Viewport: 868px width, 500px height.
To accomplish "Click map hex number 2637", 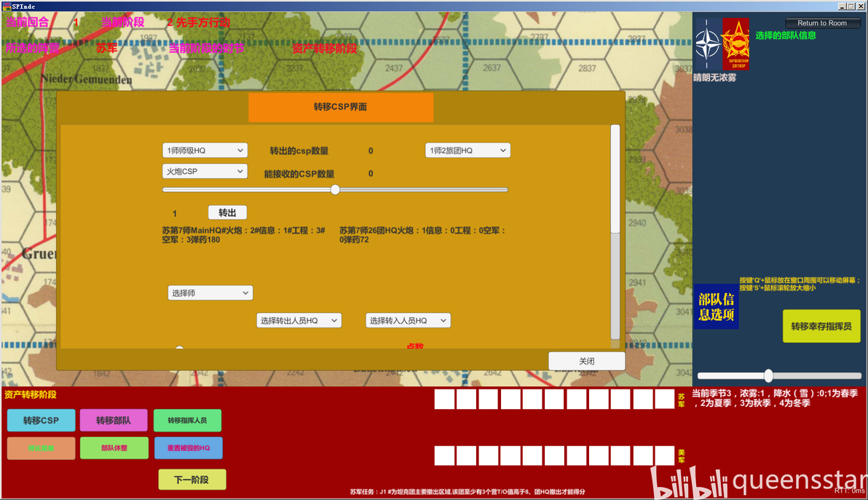I will (x=492, y=68).
